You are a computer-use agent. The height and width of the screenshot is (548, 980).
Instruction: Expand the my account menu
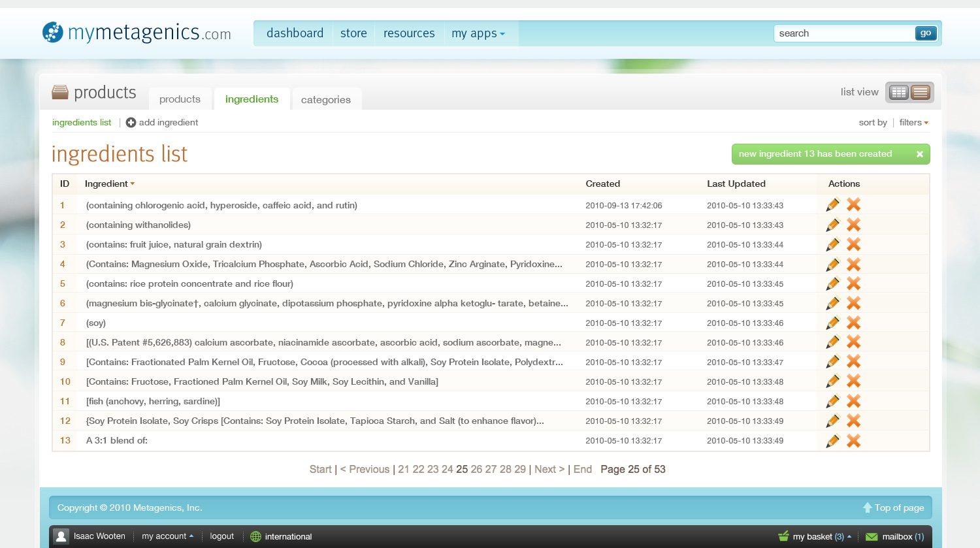tap(167, 536)
